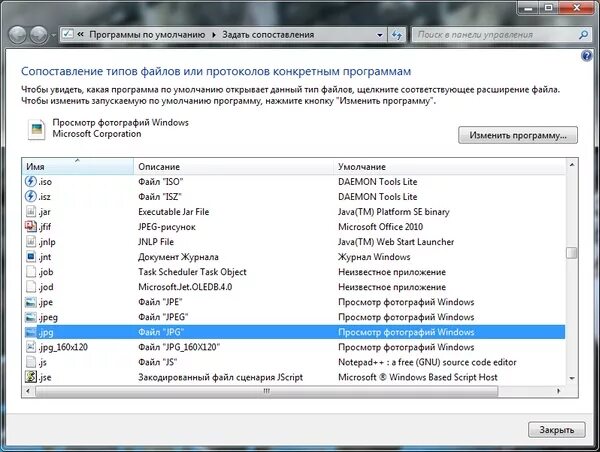The height and width of the screenshot is (452, 600).
Task: Click the vertical scrollbar up arrow
Action: point(572,165)
